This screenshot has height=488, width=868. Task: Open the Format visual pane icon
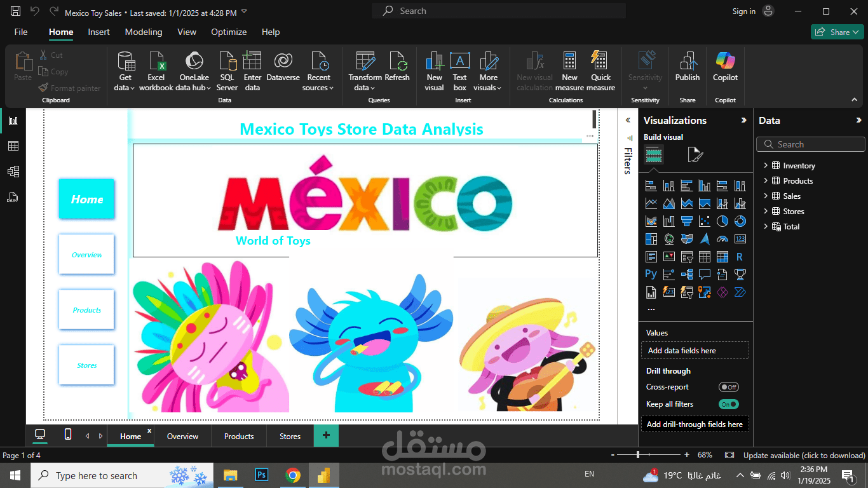click(x=695, y=154)
